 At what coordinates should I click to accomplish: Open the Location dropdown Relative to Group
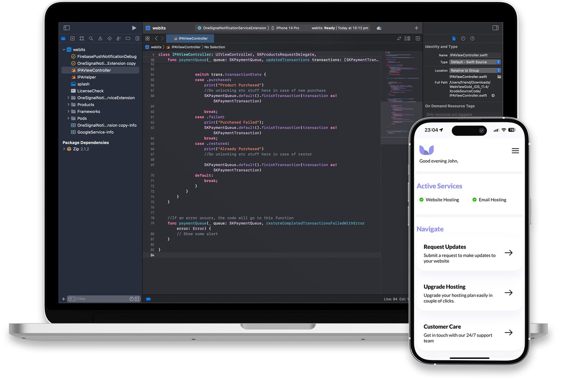475,70
